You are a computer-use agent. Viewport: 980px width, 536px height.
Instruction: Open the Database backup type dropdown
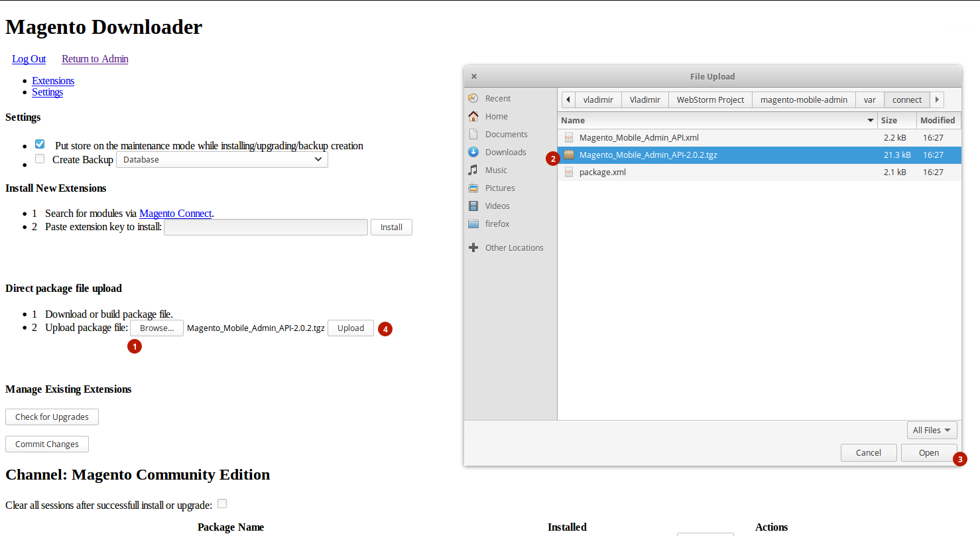[222, 159]
